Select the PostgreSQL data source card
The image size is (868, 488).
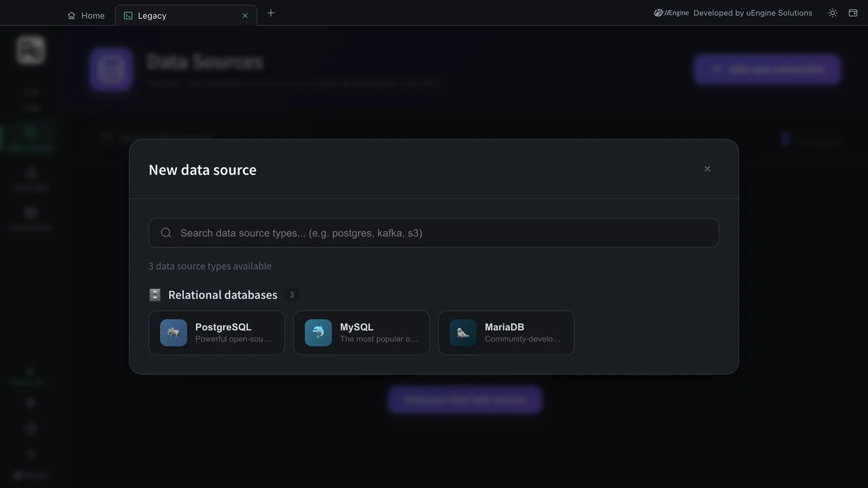216,332
